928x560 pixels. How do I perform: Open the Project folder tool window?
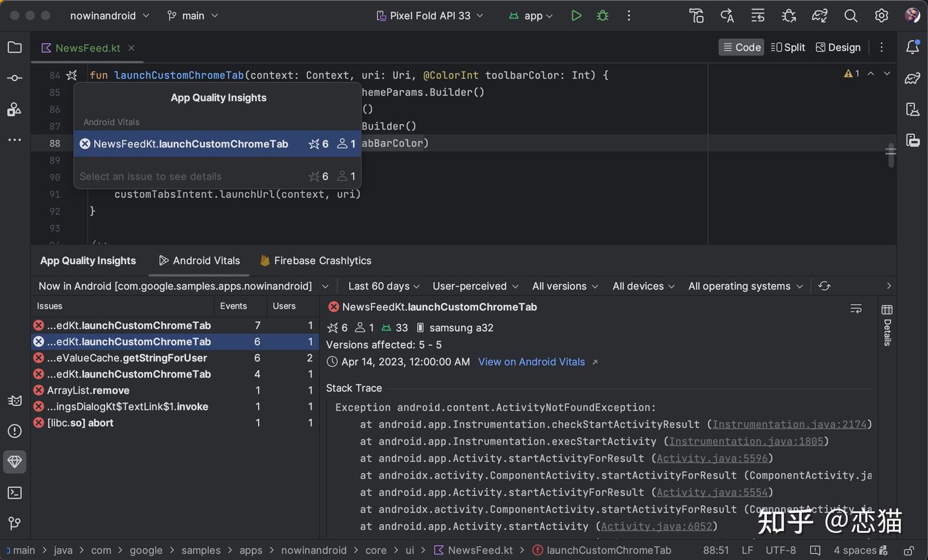click(15, 47)
